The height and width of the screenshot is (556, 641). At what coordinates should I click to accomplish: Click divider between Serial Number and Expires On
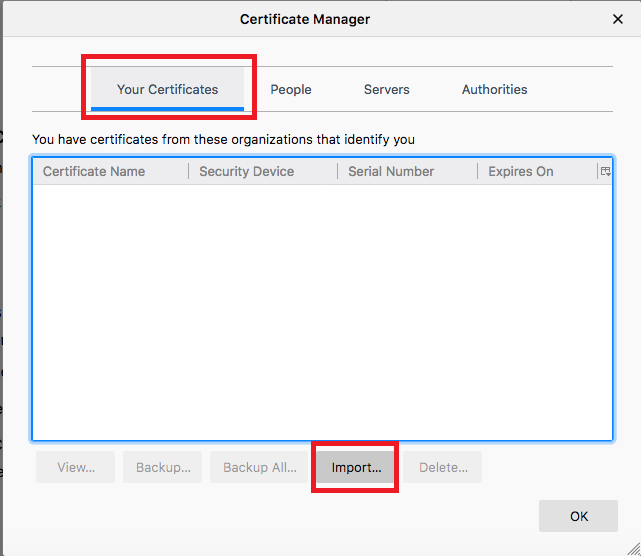click(478, 171)
